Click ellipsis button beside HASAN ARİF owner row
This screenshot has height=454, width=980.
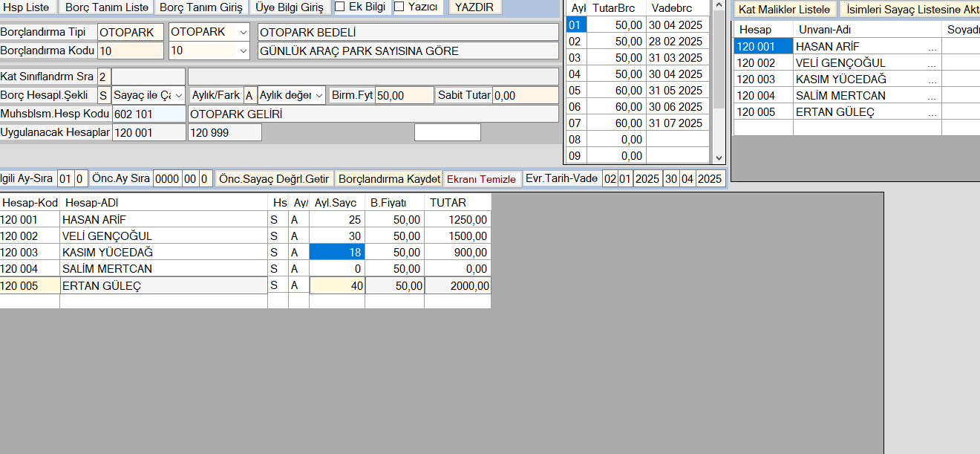pyautogui.click(x=932, y=47)
